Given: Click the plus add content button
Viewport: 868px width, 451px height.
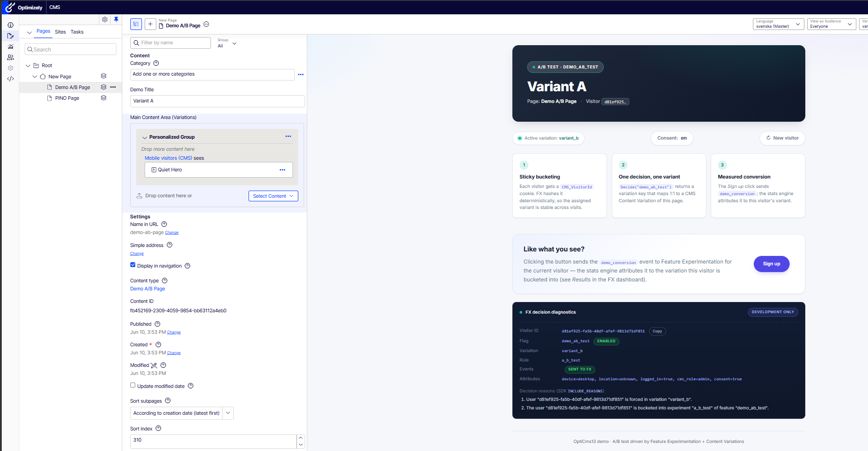Looking at the screenshot, I should click(x=150, y=24).
